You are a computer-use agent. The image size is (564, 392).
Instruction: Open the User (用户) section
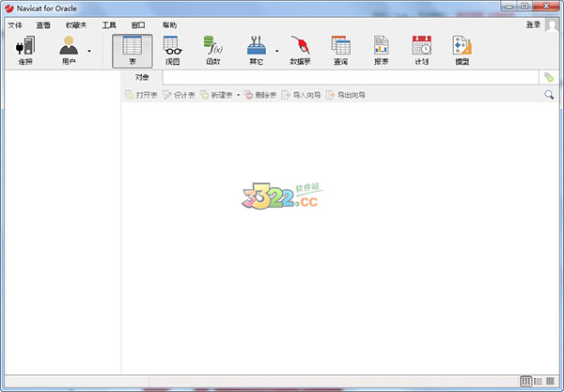click(69, 50)
